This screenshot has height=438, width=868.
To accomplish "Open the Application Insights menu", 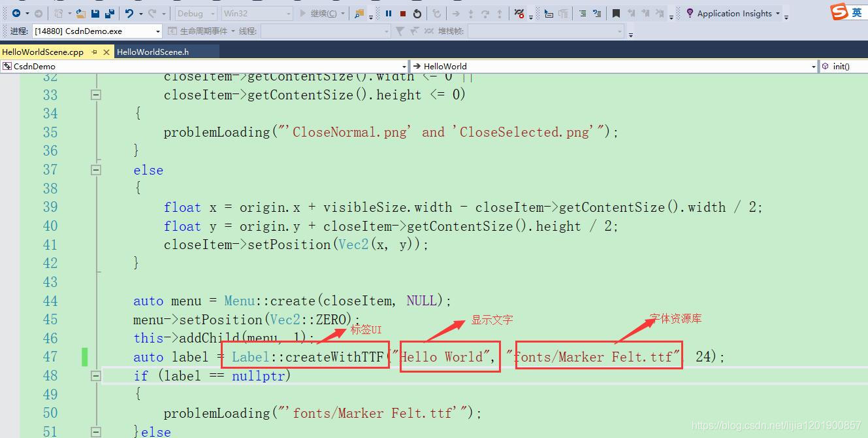I will [736, 12].
